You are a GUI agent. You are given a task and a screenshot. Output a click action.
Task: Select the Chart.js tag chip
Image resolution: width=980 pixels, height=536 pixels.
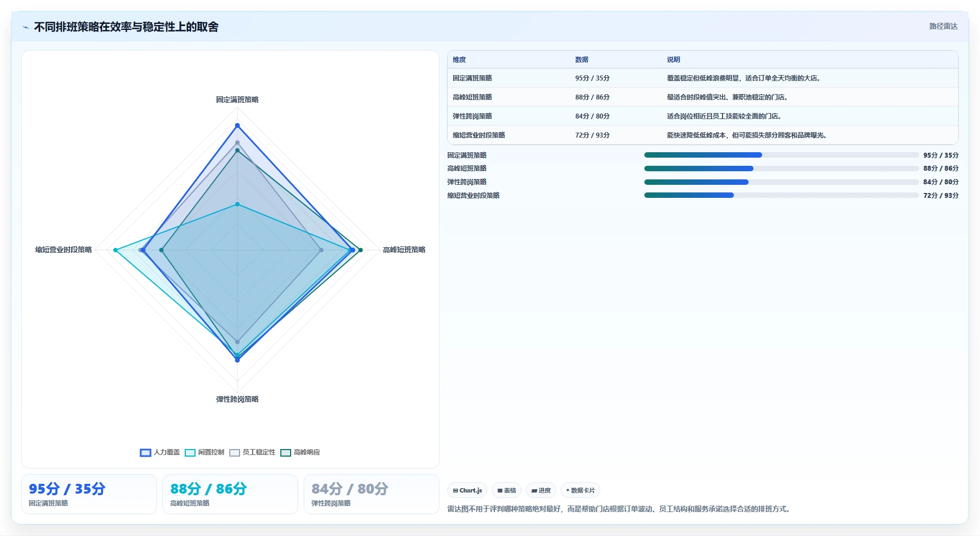[x=467, y=490]
